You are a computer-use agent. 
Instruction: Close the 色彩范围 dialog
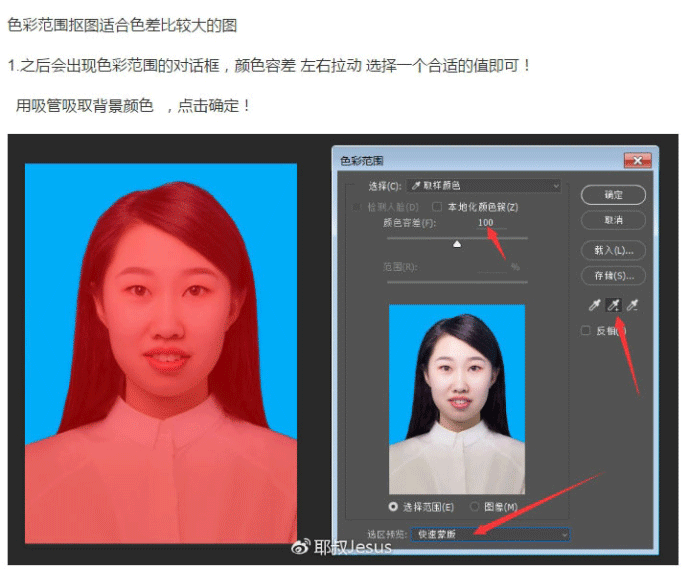coord(638,161)
